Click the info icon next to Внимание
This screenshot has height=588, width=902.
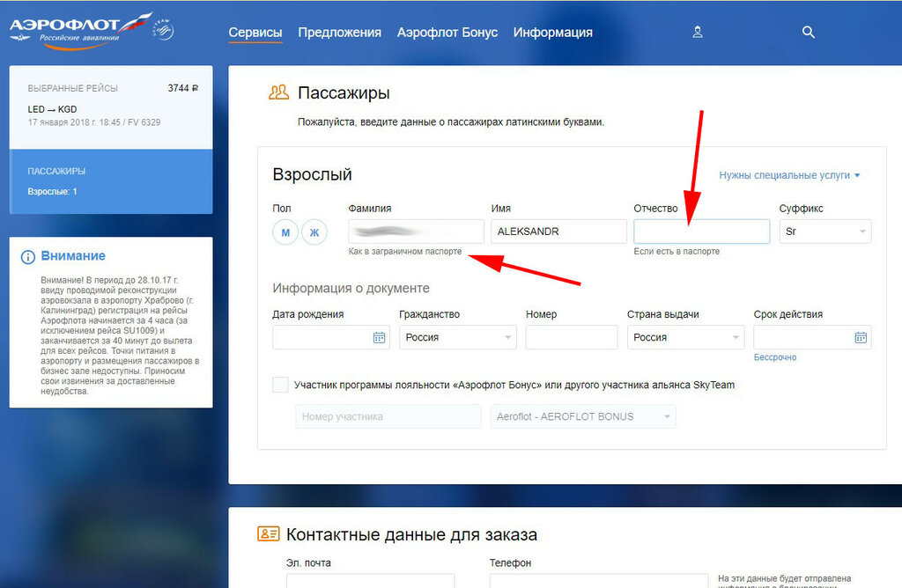click(28, 256)
